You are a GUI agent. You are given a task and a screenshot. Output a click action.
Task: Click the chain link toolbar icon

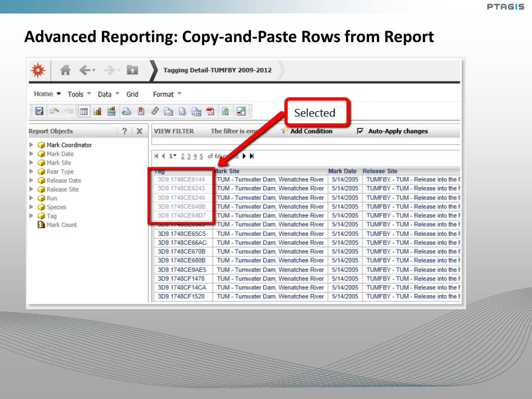point(155,111)
